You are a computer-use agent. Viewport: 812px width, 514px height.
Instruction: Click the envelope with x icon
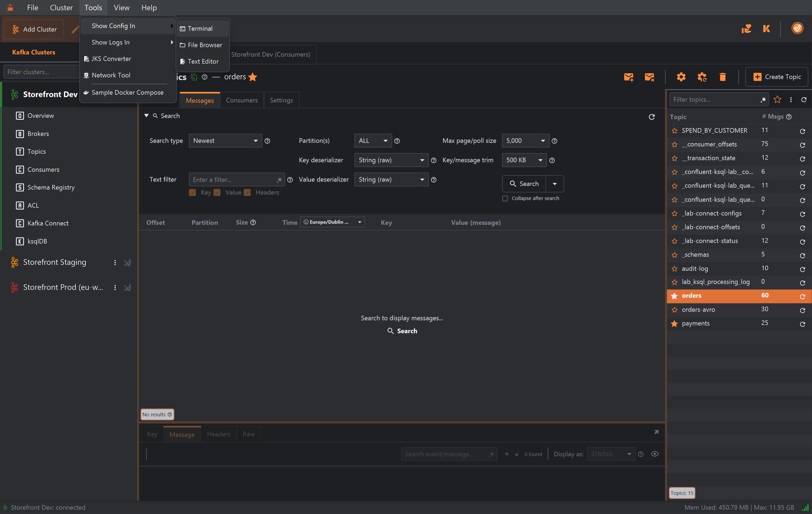(649, 77)
